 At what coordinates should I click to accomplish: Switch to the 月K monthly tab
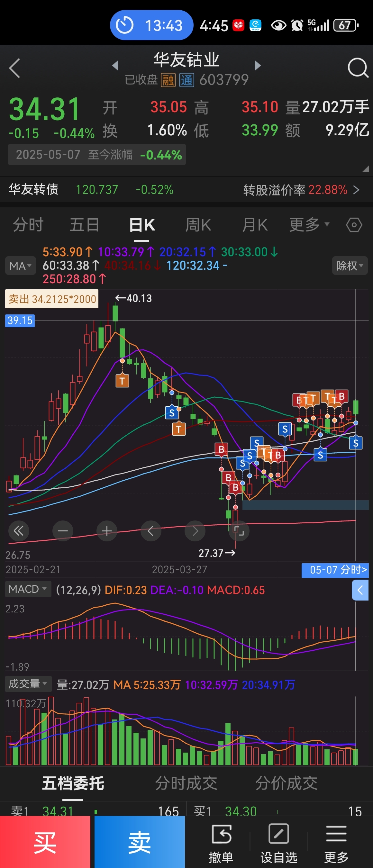point(255,225)
